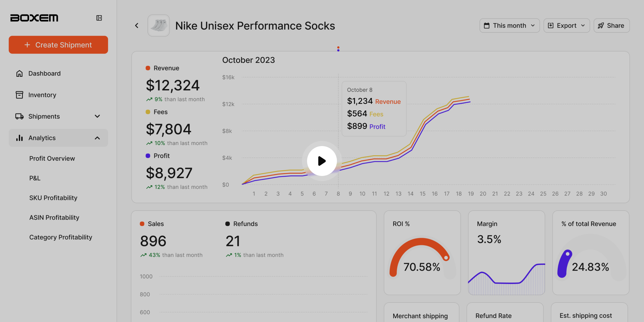644x322 pixels.
Task: Click the $7,804 fees value
Action: [168, 129]
